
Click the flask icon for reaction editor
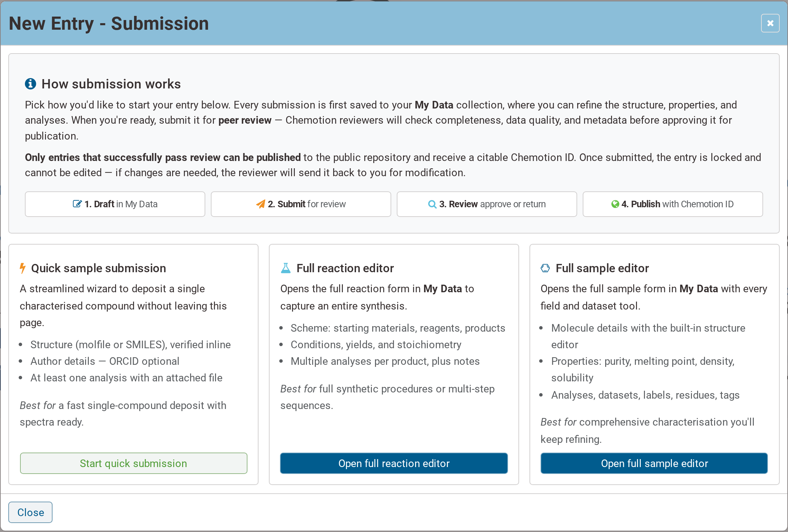[286, 268]
